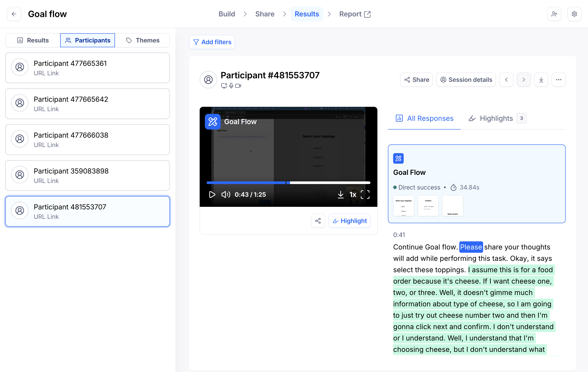Viewport: 588px width, 372px height.
Task: Click the Add filters button
Action: click(x=212, y=42)
